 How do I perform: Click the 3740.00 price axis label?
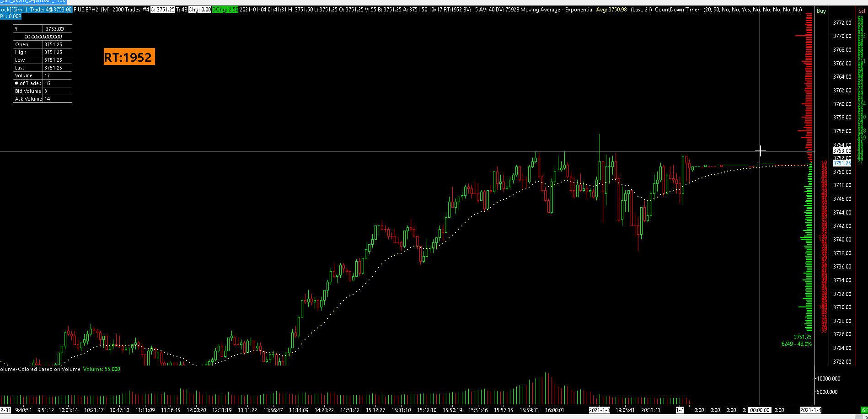[x=842, y=240]
